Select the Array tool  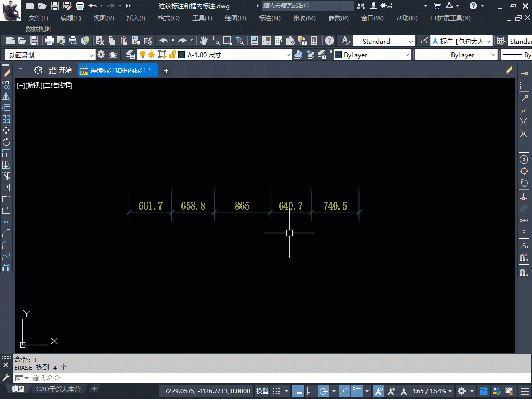click(x=6, y=119)
